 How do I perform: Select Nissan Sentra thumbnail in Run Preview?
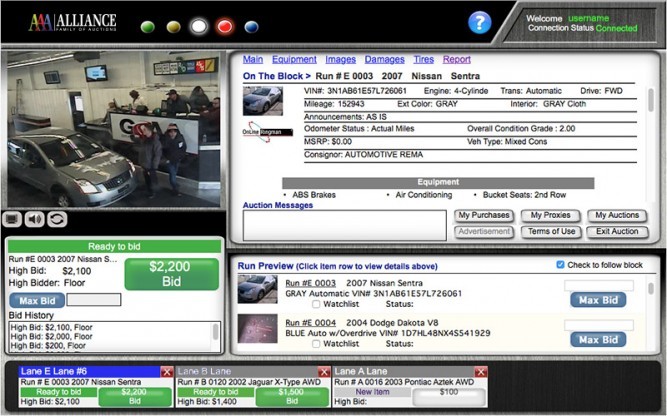(257, 289)
